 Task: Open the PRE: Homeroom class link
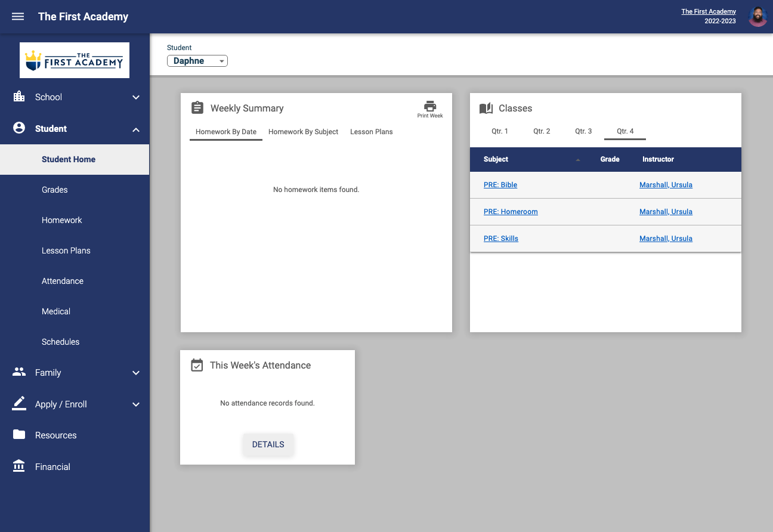511,212
